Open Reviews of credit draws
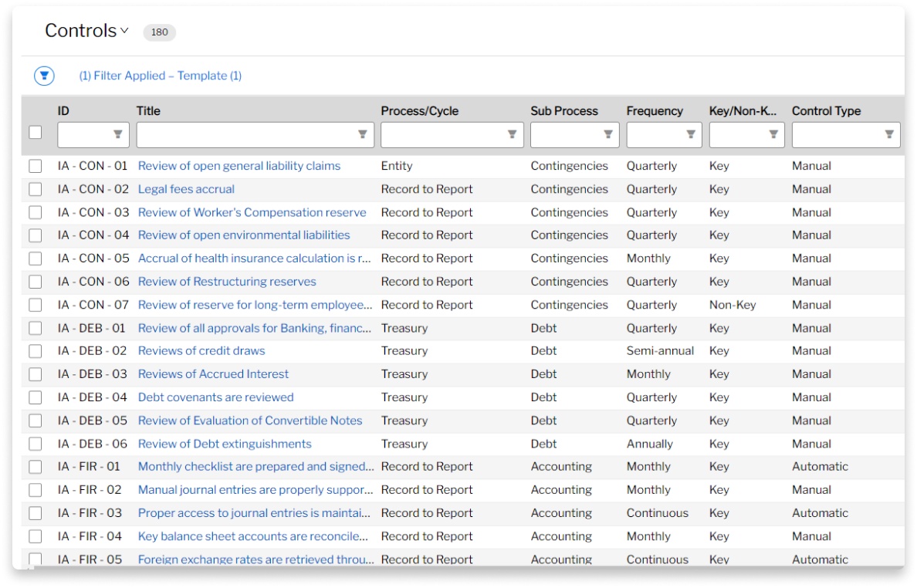Screen dimensions: 917x588 coord(201,351)
